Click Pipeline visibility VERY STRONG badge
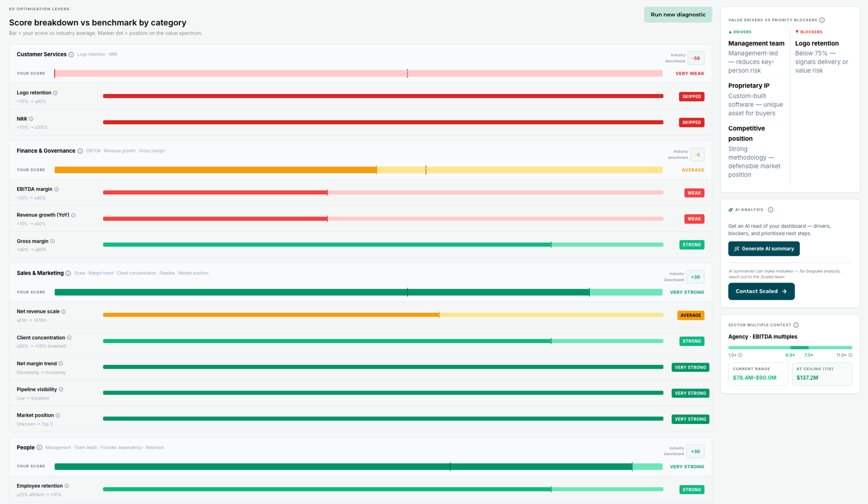Image resolution: width=868 pixels, height=504 pixels. (690, 393)
